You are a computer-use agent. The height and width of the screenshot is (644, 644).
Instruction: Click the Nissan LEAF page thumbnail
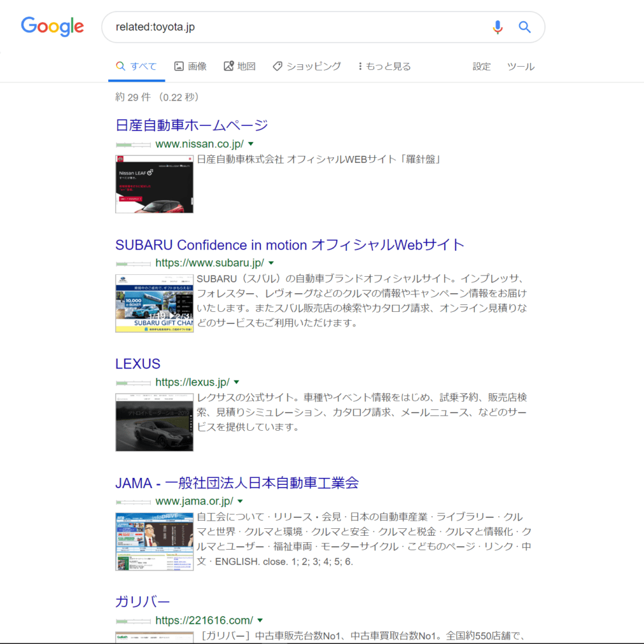coord(155,184)
